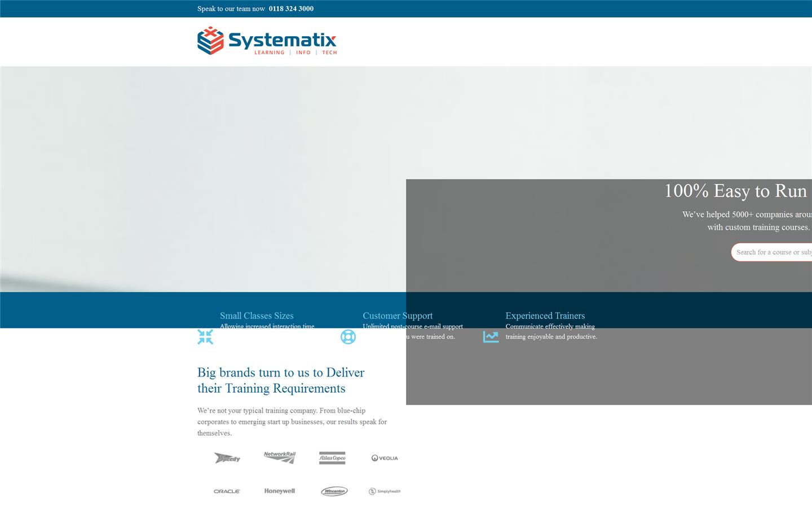Click the lifebuoy Customer Support icon
The height and width of the screenshot is (508, 812).
tap(348, 337)
